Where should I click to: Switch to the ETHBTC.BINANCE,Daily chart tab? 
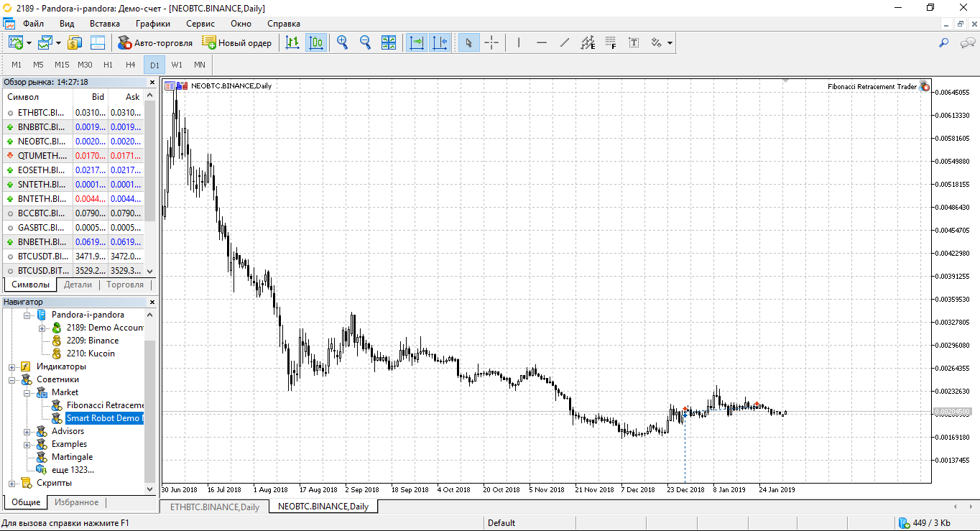tap(214, 507)
